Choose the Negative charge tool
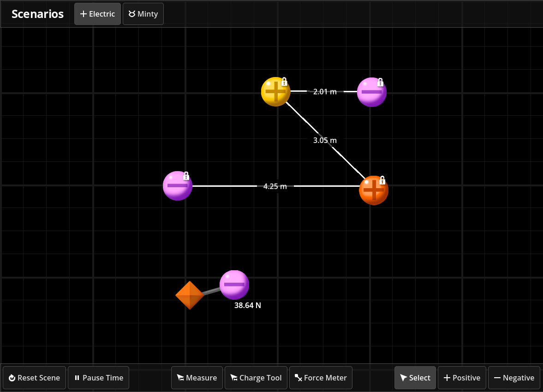 [514, 378]
